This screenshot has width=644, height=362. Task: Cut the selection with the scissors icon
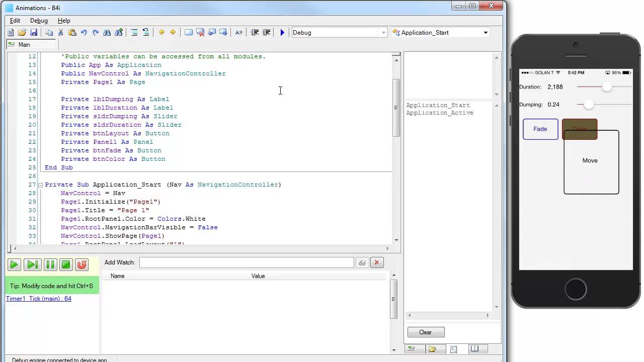click(x=60, y=32)
